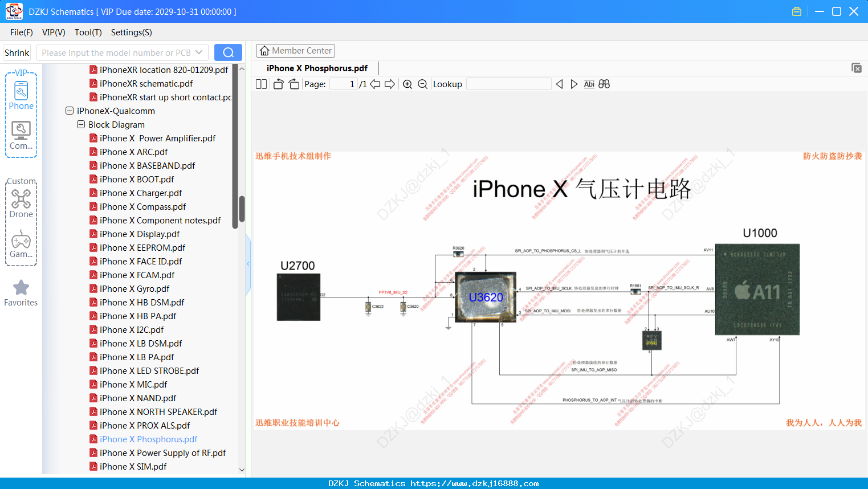Select the Drone category icon
This screenshot has height=489, width=868.
coord(21,203)
